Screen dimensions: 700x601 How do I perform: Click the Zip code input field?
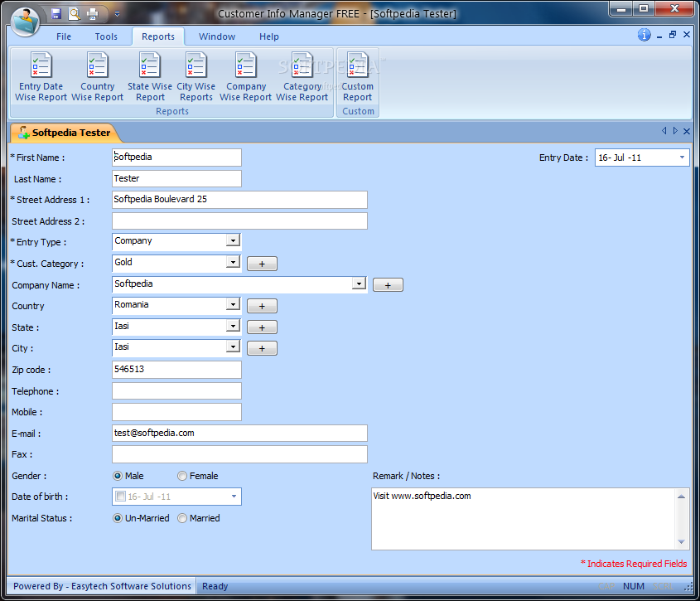click(176, 370)
